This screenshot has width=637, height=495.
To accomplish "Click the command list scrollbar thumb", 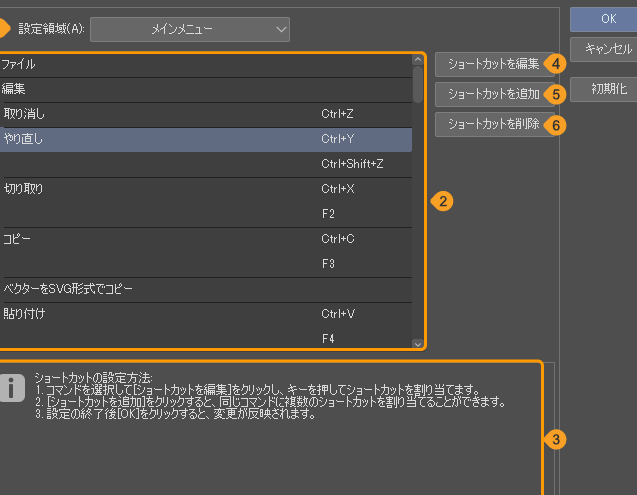I will (x=418, y=85).
